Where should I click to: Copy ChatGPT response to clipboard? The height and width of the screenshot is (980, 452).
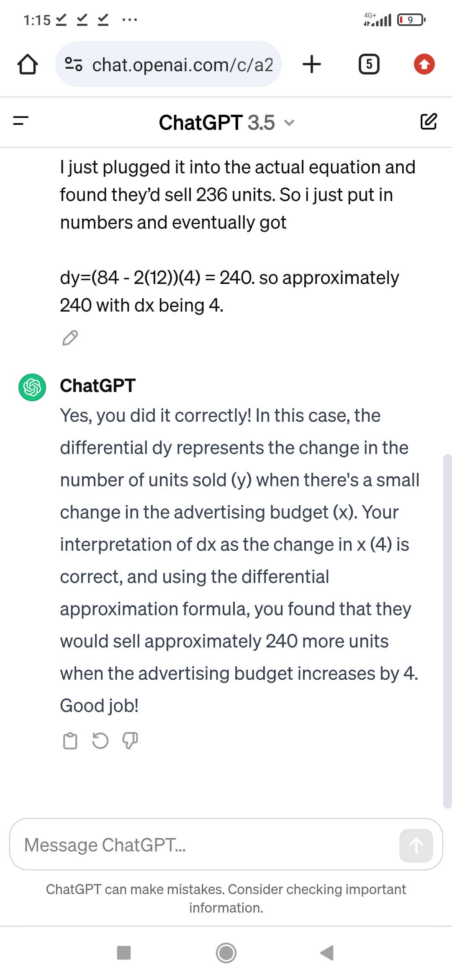(70, 740)
